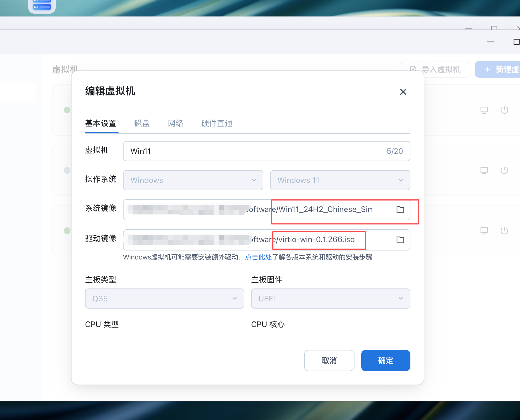Click power icon of first VM row
Screen dimensions: 520x420
(504, 110)
